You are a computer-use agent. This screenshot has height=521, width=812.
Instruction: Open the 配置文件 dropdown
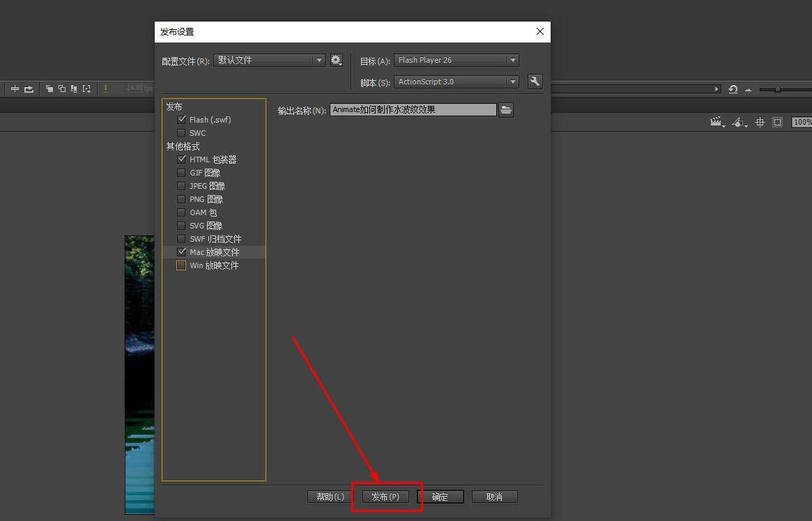(x=269, y=61)
